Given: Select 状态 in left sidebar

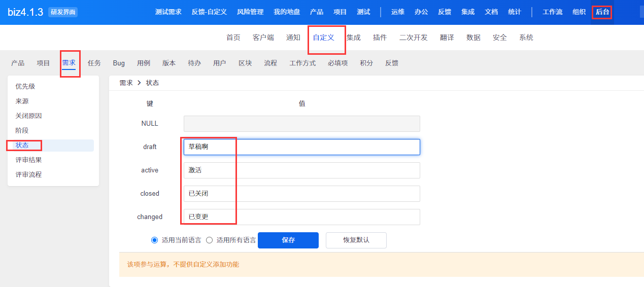Looking at the screenshot, I should [22, 146].
